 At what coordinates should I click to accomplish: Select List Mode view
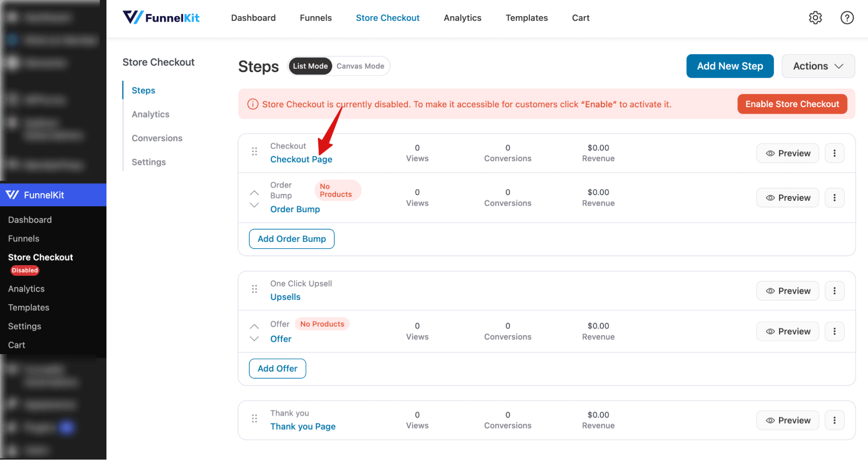(310, 66)
